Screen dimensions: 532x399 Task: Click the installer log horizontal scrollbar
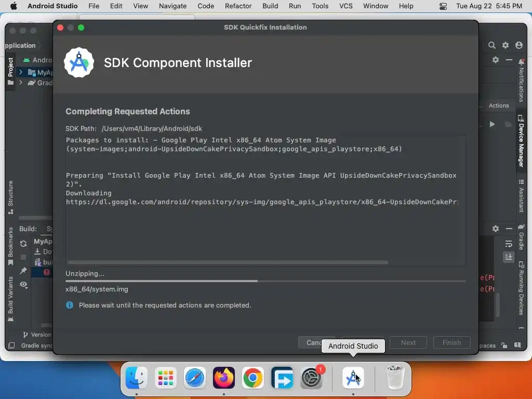pos(228,262)
